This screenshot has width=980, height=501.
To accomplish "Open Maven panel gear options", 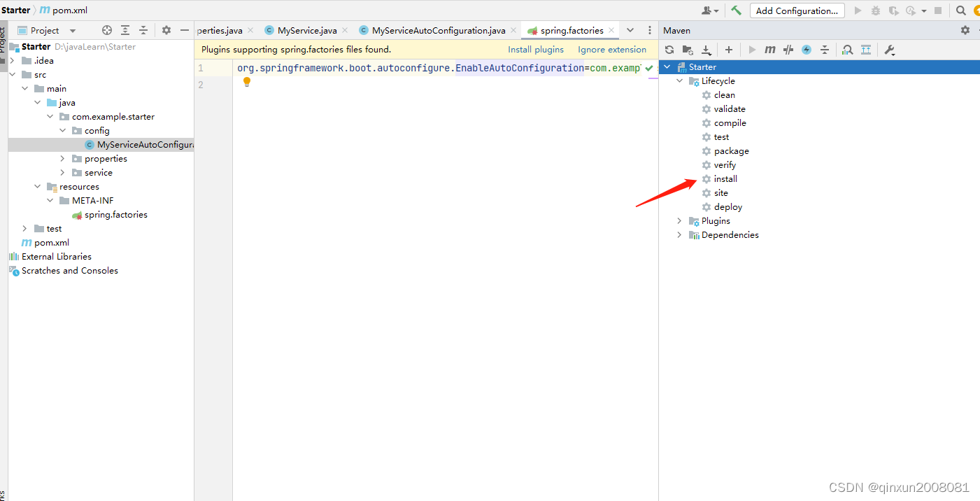I will point(965,30).
